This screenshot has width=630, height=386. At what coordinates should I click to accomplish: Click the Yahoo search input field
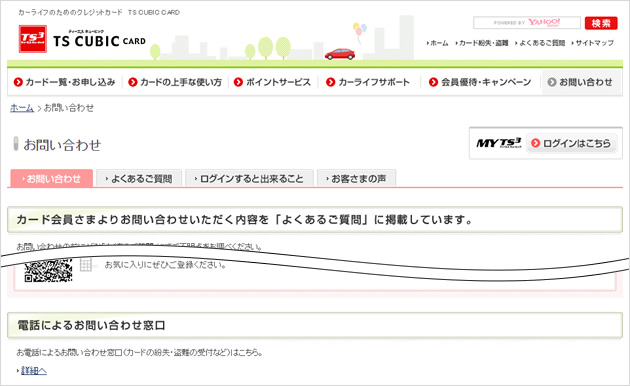(527, 22)
